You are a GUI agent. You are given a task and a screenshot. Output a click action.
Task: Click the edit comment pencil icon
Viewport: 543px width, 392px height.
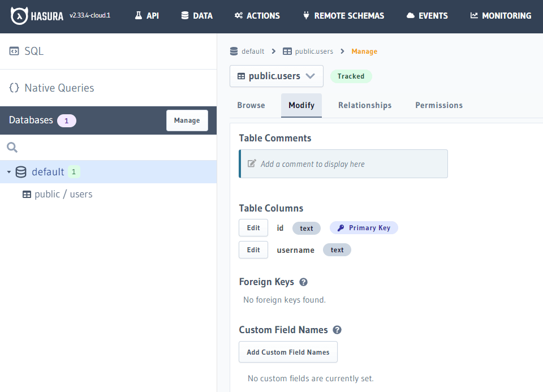click(252, 163)
